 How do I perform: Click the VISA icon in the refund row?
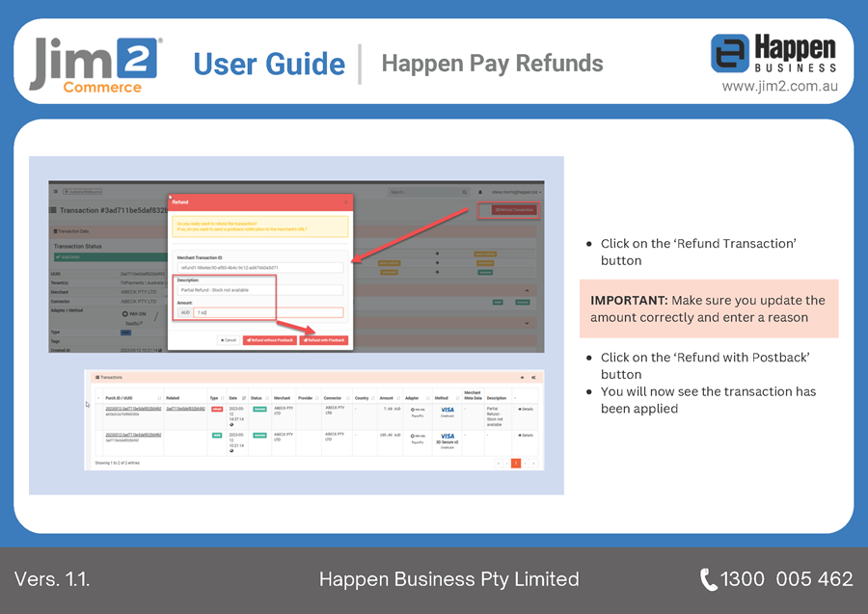(x=448, y=410)
